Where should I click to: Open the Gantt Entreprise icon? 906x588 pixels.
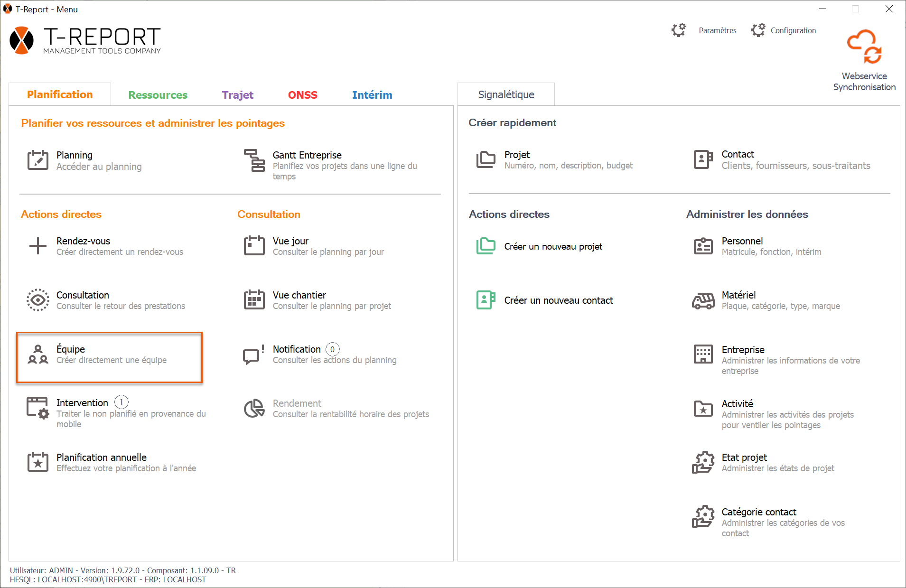coord(254,160)
